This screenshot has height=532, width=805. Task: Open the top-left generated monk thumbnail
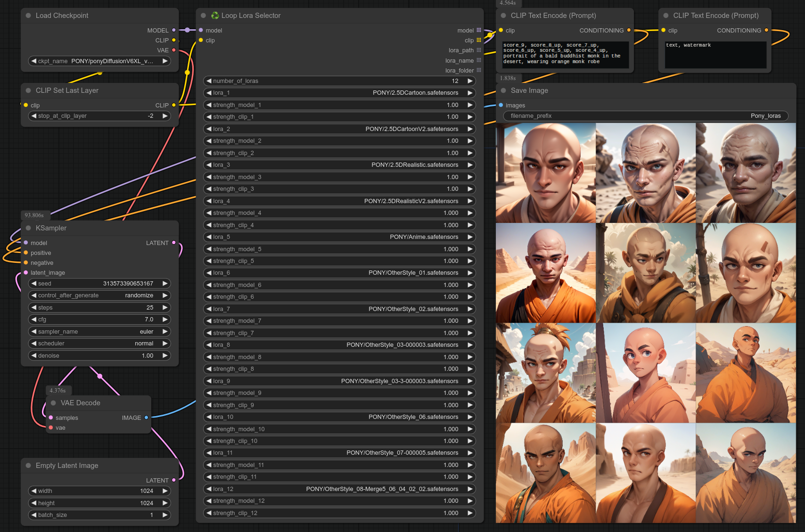tap(545, 173)
